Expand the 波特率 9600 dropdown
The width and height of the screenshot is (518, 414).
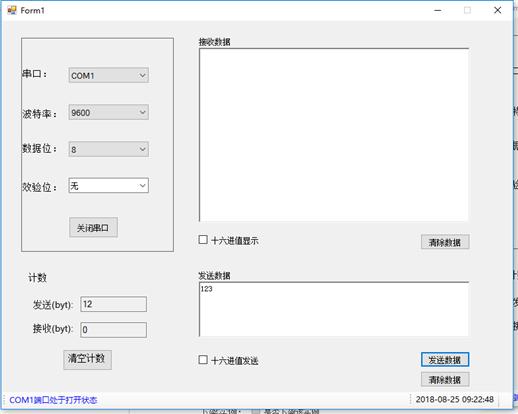tap(109, 112)
